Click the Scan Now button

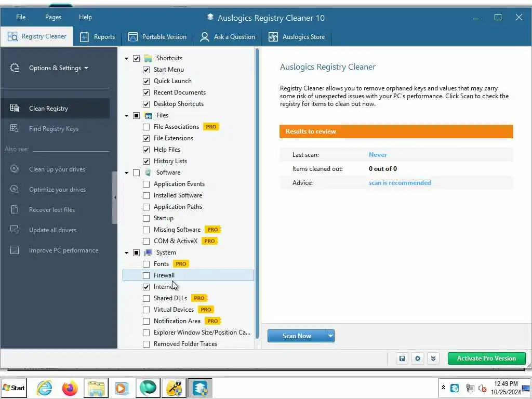pos(297,336)
